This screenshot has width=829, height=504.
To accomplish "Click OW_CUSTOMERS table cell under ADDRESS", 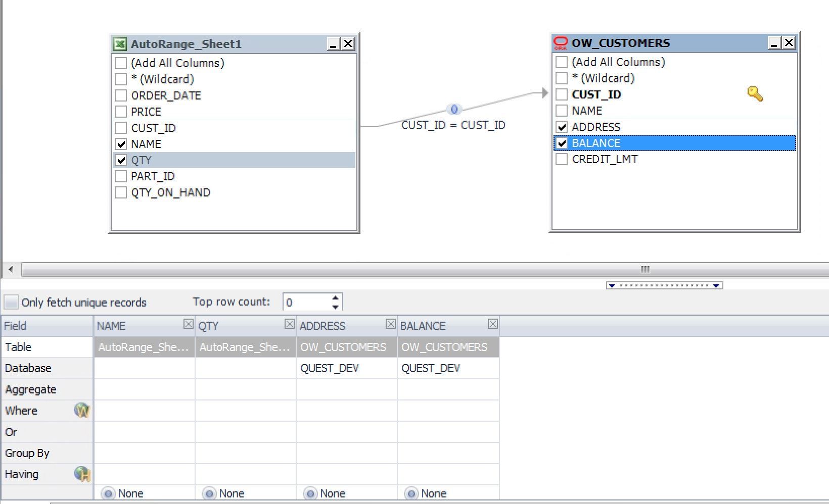I will [x=347, y=347].
